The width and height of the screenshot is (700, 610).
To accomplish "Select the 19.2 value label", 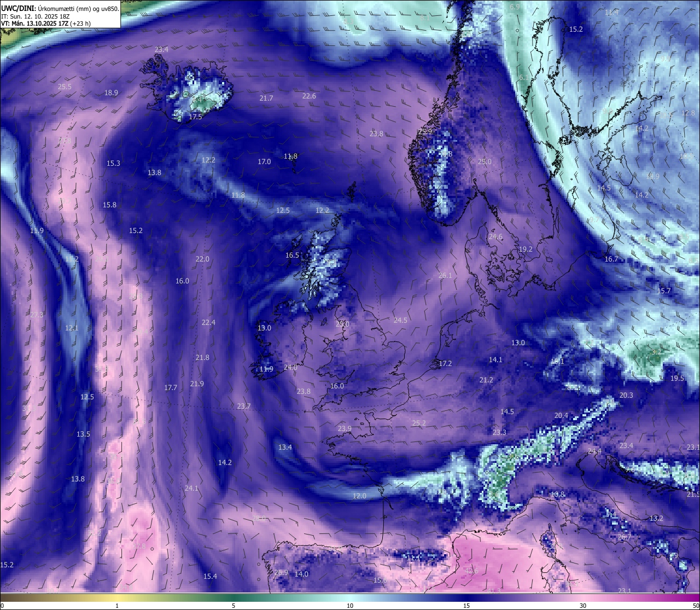I will (526, 249).
